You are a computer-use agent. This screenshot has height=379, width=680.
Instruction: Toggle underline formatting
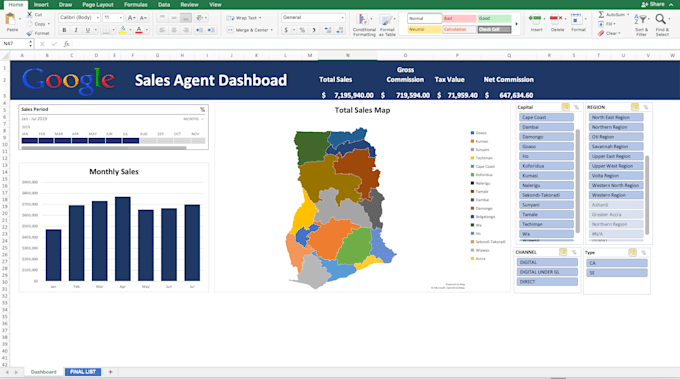pyautogui.click(x=88, y=30)
